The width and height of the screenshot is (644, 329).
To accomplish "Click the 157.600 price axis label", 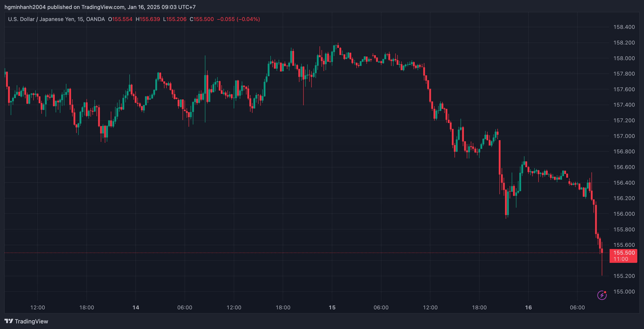I will [x=624, y=89].
